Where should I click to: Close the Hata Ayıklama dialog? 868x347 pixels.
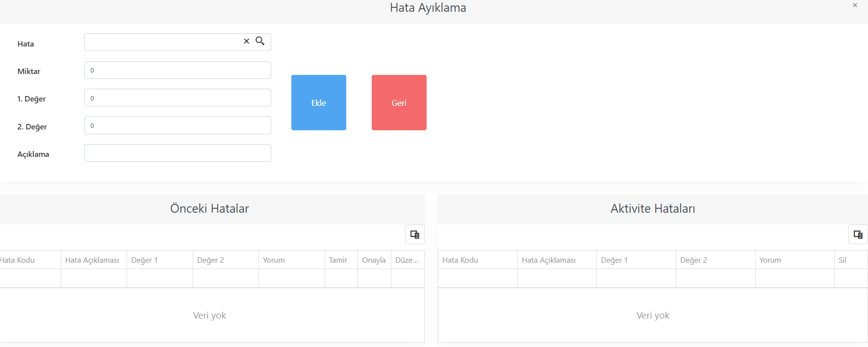[x=855, y=5]
